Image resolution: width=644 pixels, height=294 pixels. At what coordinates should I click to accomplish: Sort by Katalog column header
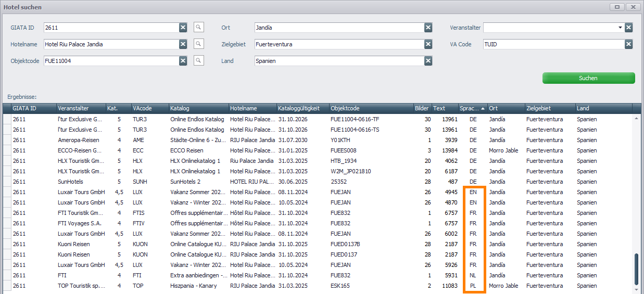point(199,108)
